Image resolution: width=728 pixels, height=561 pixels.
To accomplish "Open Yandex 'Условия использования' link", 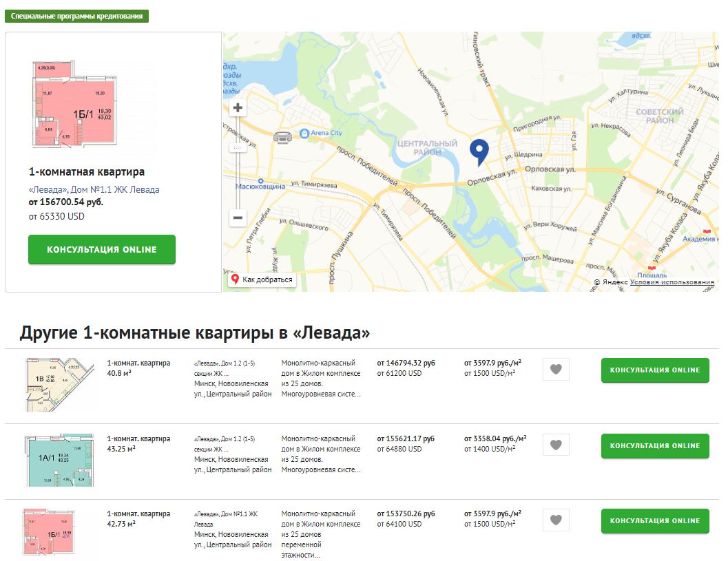I will coord(672,282).
